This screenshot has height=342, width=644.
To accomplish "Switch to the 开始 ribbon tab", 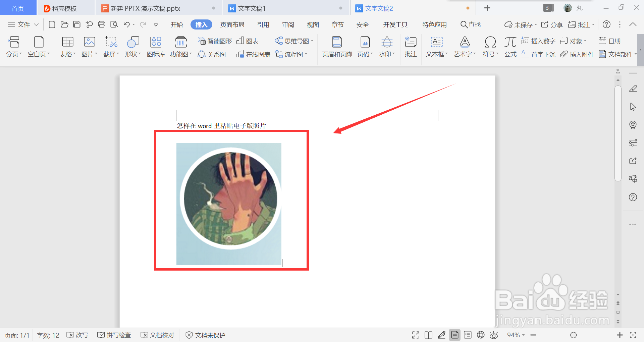I will (177, 24).
